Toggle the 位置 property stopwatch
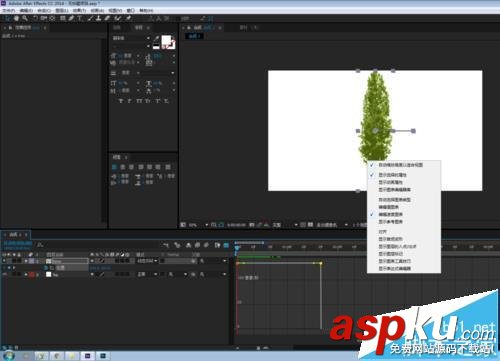 click(x=46, y=268)
